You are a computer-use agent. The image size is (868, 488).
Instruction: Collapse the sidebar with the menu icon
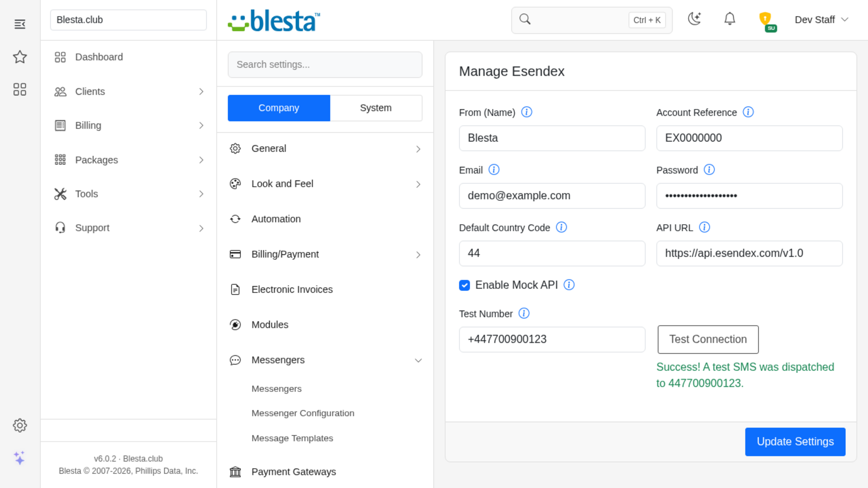click(x=20, y=24)
